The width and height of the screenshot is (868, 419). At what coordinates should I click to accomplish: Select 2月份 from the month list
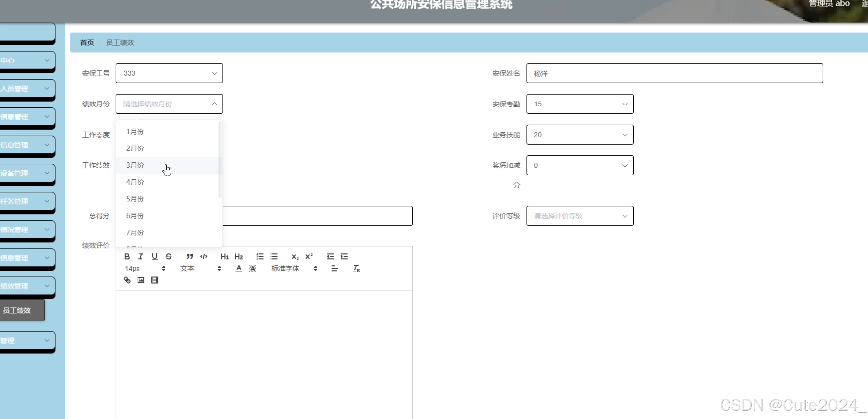click(168, 148)
